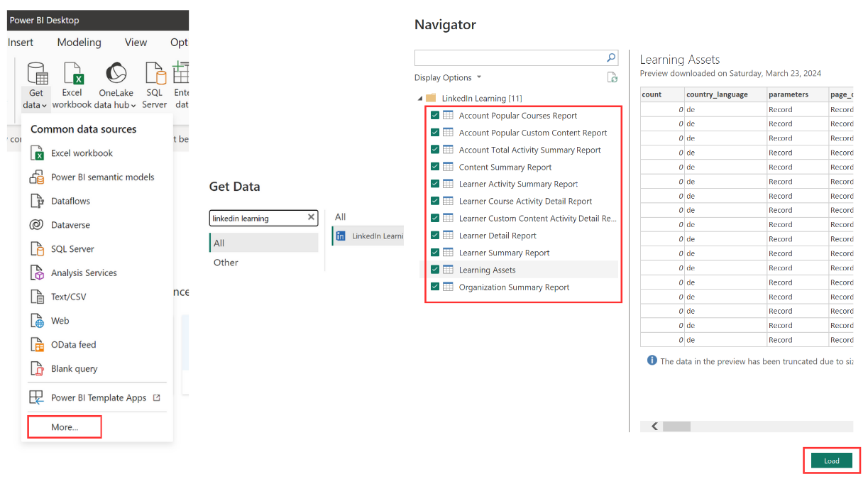Uncheck Learner Detail Report checkbox
Viewport: 868px width, 484px height.
tap(435, 235)
